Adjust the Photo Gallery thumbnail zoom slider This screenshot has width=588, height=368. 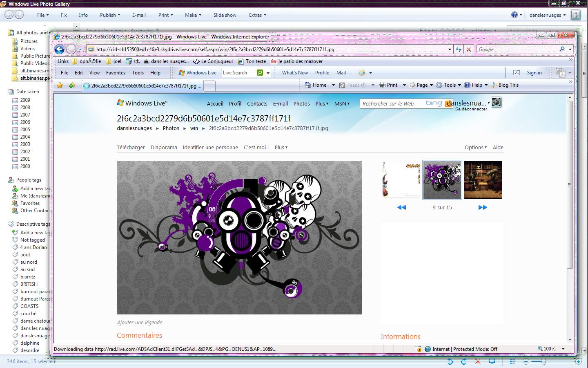(x=543, y=361)
